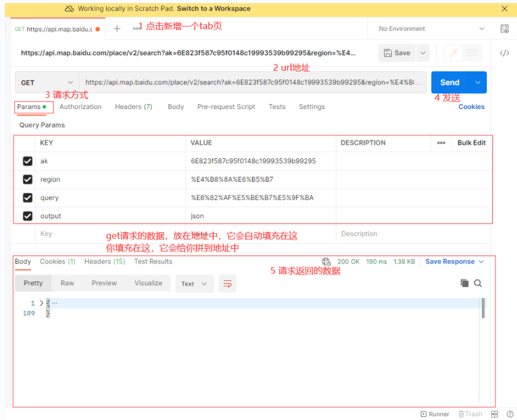
Task: Select the response Body tab
Action: click(x=23, y=262)
